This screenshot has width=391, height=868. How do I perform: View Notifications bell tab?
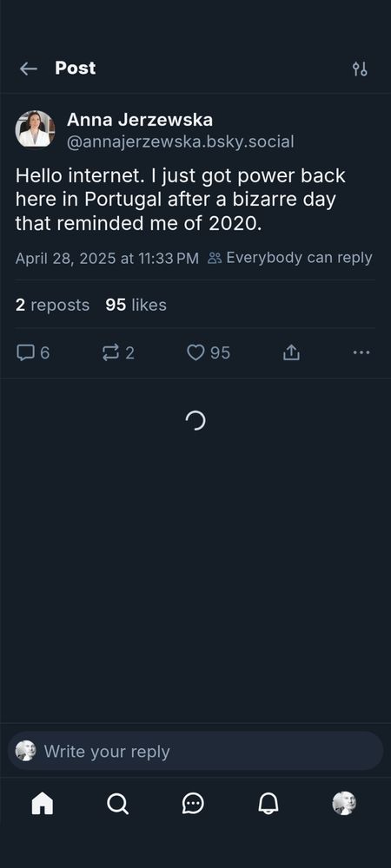(x=268, y=803)
